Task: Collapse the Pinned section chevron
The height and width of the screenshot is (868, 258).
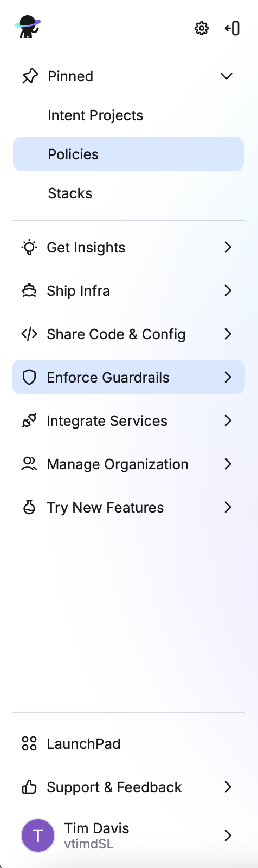Action: pos(227,76)
